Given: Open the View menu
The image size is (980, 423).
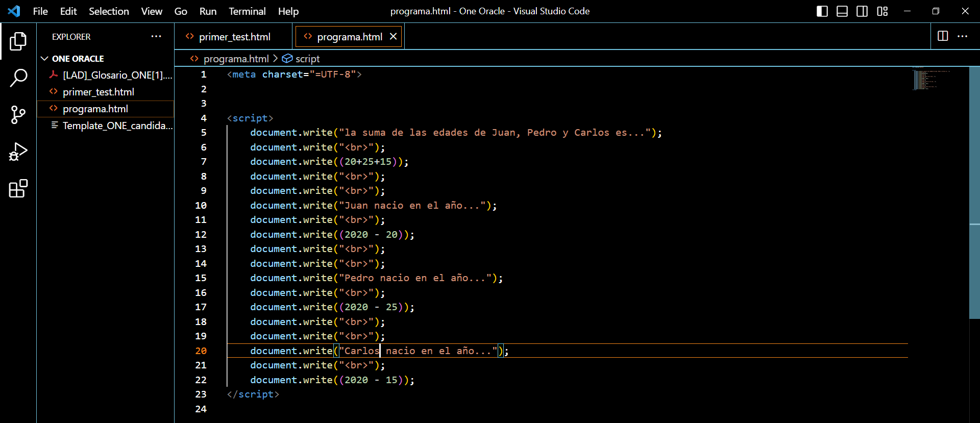Looking at the screenshot, I should (152, 11).
